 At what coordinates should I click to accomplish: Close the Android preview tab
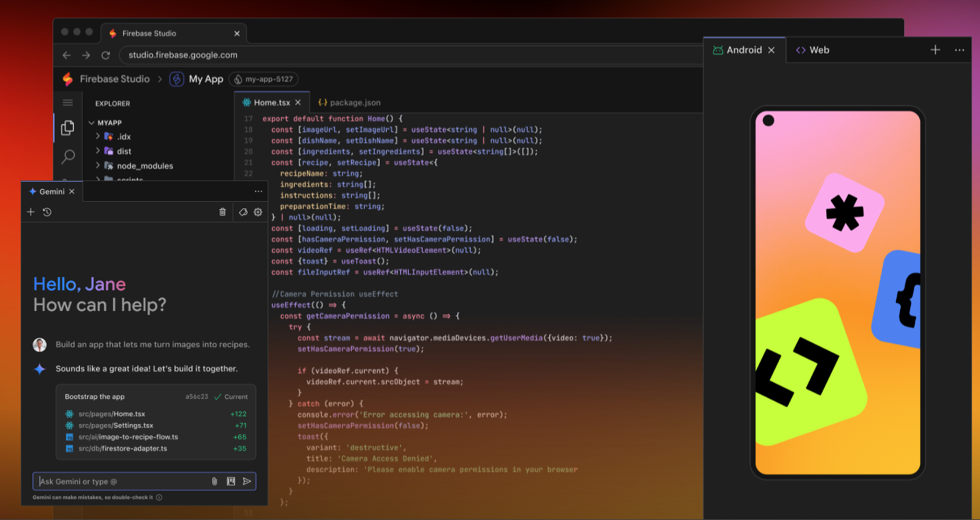[x=772, y=50]
